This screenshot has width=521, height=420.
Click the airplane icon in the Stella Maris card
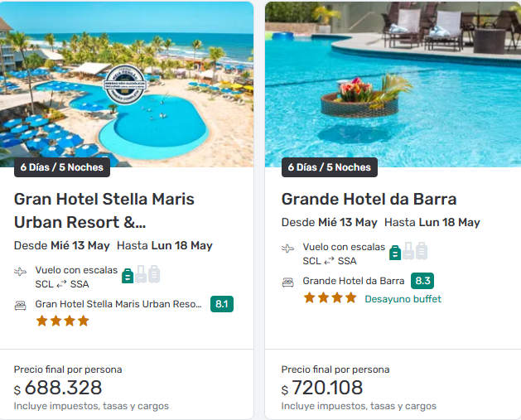click(21, 271)
